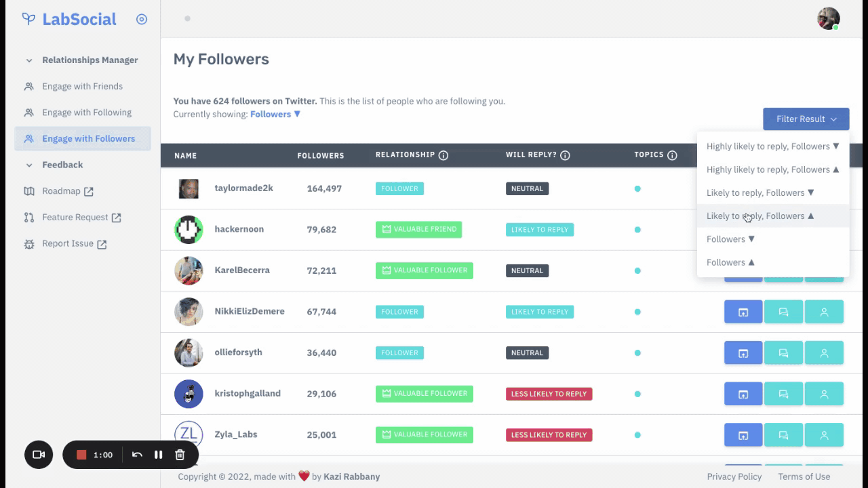
Task: Toggle the camera icon in recorder
Action: (39, 455)
